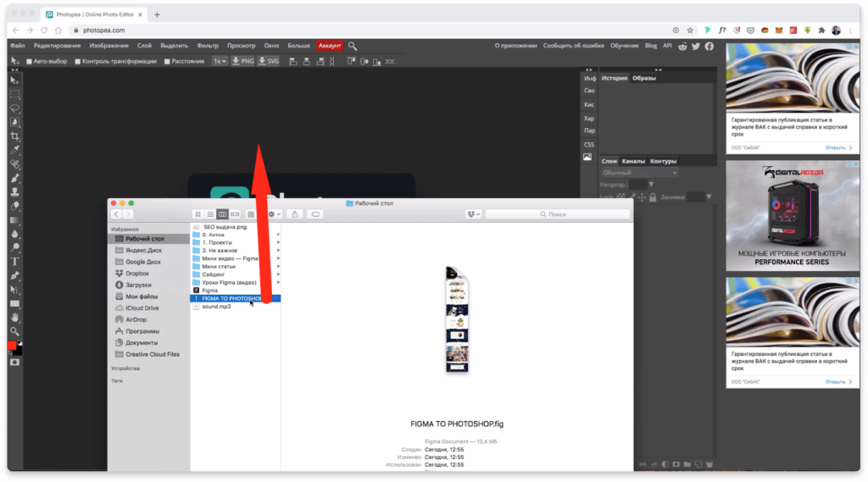868x482 pixels.
Task: Check the Расстояния option
Action: click(167, 61)
